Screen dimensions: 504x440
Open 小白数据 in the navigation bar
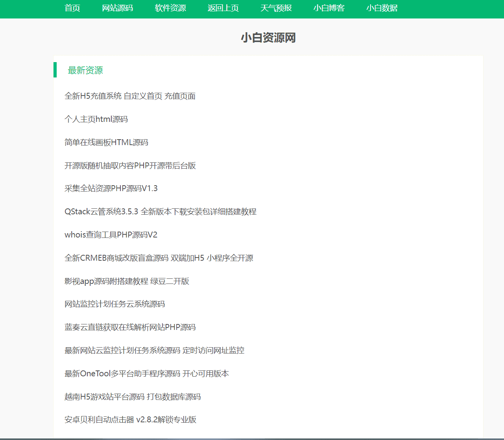[382, 8]
